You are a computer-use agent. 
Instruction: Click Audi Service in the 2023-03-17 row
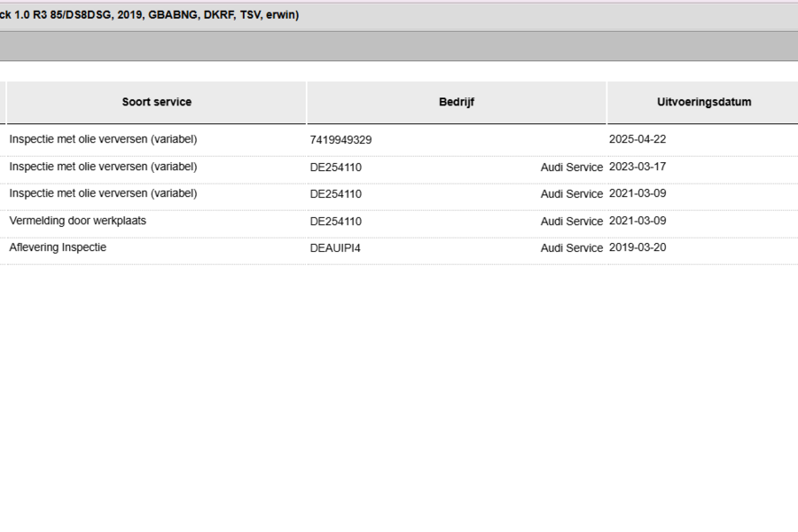pyautogui.click(x=572, y=167)
